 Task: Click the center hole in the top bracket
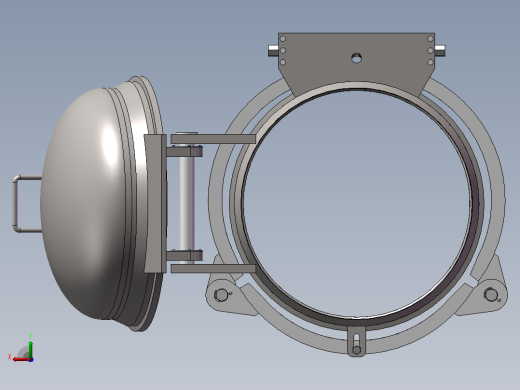pyautogui.click(x=356, y=58)
